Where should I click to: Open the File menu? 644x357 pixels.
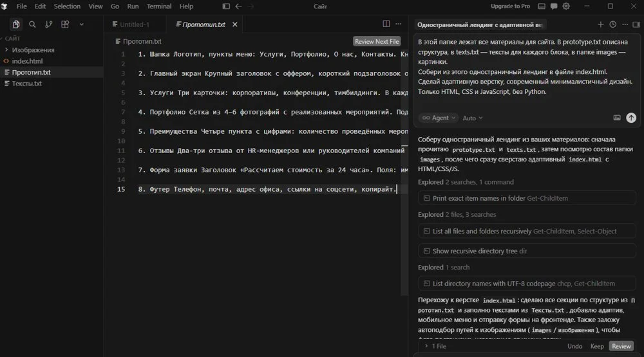click(x=21, y=6)
